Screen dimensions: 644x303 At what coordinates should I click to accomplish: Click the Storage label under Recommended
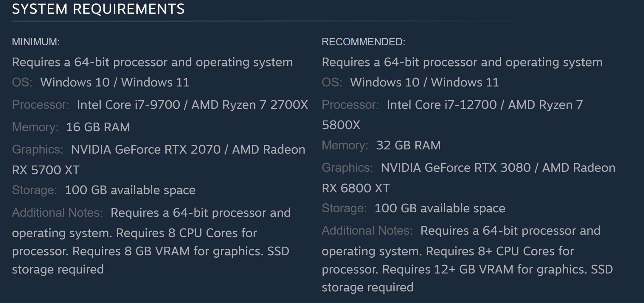(x=344, y=208)
